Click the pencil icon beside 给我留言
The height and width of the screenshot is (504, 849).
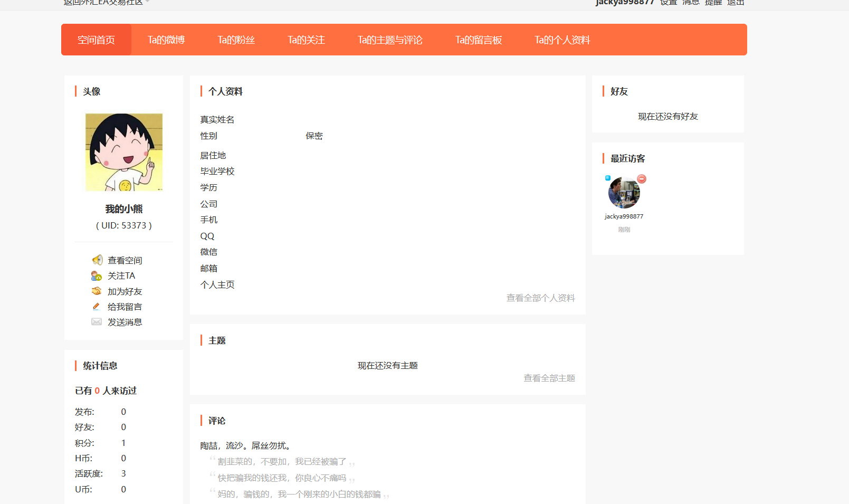(96, 307)
